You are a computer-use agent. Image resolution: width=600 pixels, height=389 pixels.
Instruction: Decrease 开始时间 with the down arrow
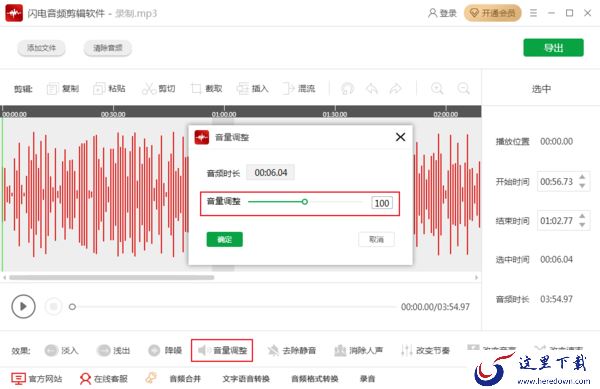[582, 186]
